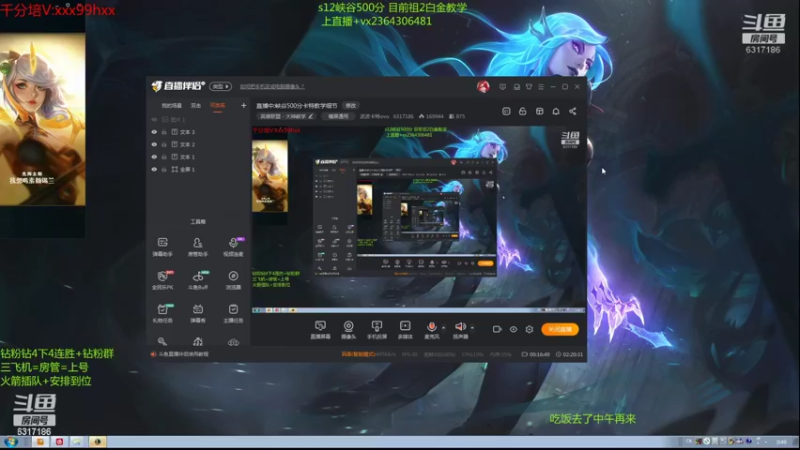The width and height of the screenshot is (800, 450).
Task: Click the record video camera icon
Action: coord(497,329)
